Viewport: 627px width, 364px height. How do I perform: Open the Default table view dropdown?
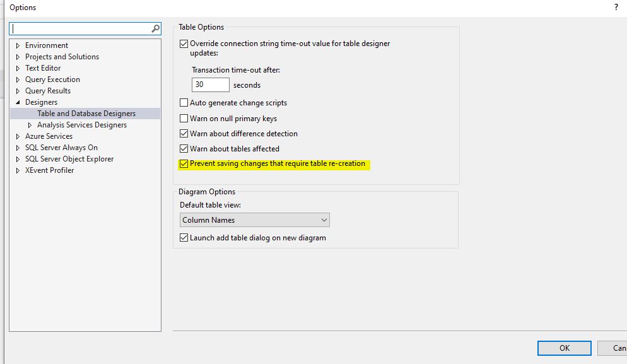pos(254,220)
